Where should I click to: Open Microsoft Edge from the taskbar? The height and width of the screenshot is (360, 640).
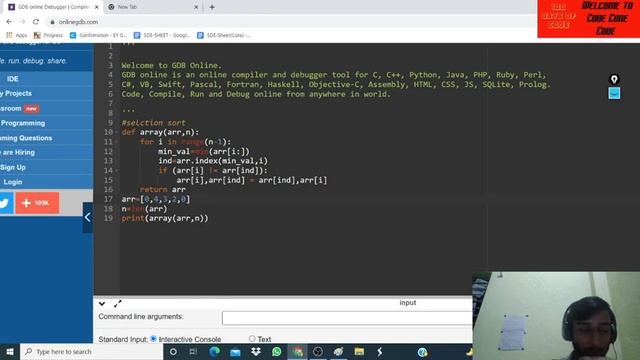click(x=214, y=351)
